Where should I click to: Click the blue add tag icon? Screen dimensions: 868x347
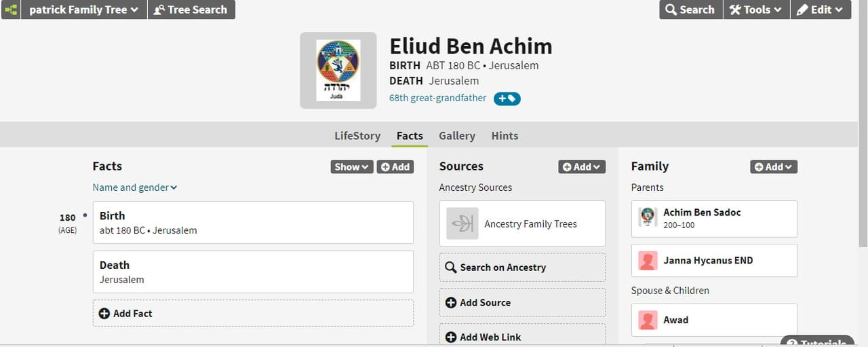click(507, 98)
